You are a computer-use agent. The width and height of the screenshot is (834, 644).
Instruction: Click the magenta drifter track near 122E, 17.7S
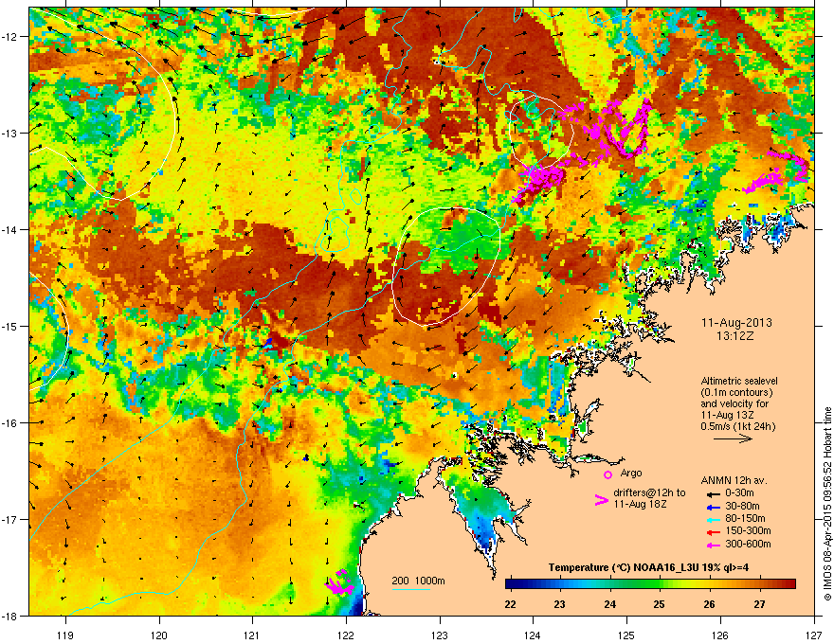(x=340, y=583)
